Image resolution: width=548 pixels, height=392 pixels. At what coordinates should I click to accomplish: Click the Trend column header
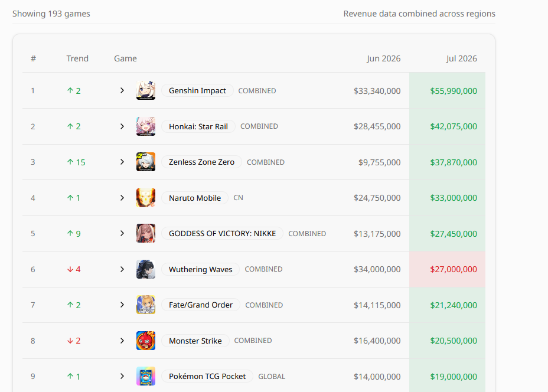(x=77, y=58)
